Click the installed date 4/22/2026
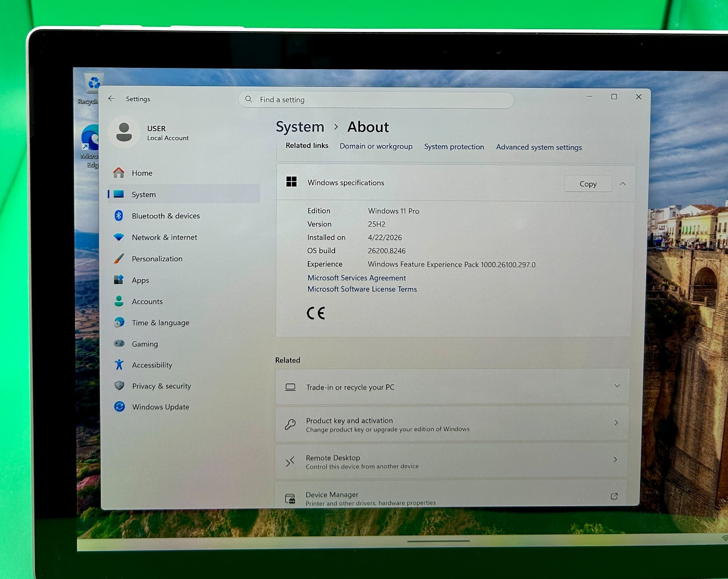The width and height of the screenshot is (728, 579). pyautogui.click(x=385, y=238)
